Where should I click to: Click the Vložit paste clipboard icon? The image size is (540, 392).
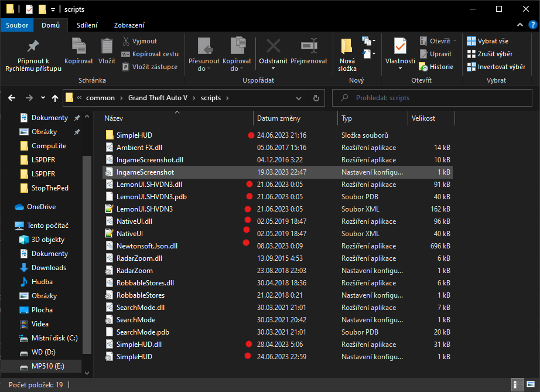pyautogui.click(x=107, y=46)
